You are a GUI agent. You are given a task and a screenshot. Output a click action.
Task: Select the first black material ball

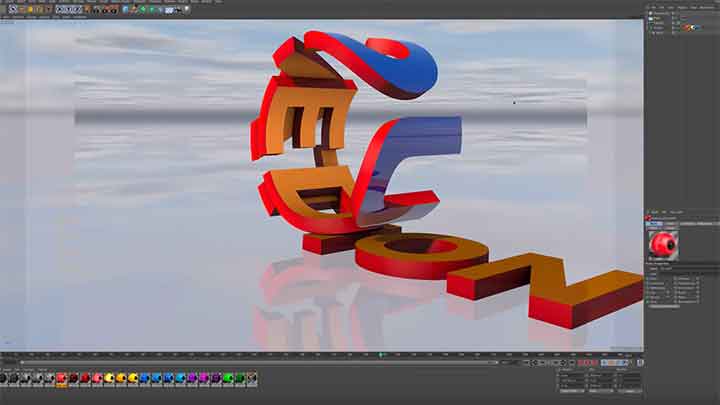point(3,378)
